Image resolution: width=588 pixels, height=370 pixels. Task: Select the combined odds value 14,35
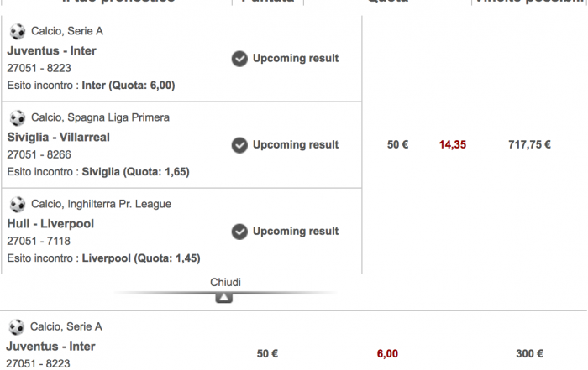click(x=453, y=144)
